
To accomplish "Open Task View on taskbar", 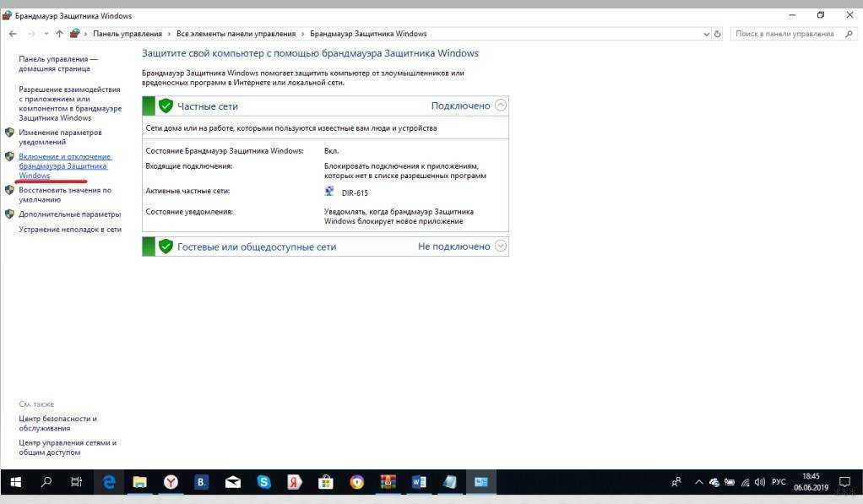I will (x=77, y=483).
